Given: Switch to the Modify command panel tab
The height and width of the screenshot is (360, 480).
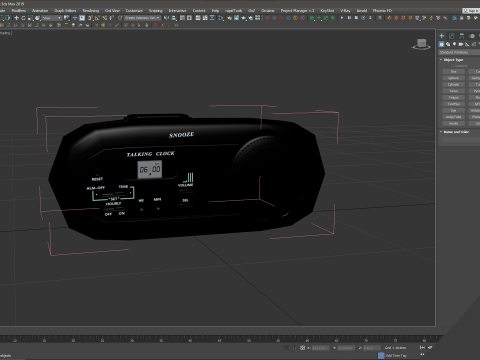Looking at the screenshot, I should click(452, 36).
